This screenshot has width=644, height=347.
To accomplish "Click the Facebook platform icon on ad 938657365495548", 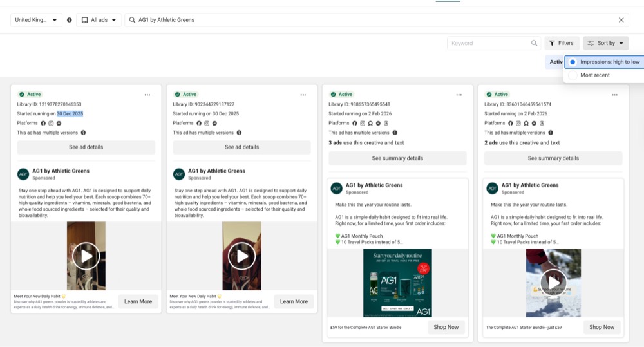I will [x=355, y=123].
